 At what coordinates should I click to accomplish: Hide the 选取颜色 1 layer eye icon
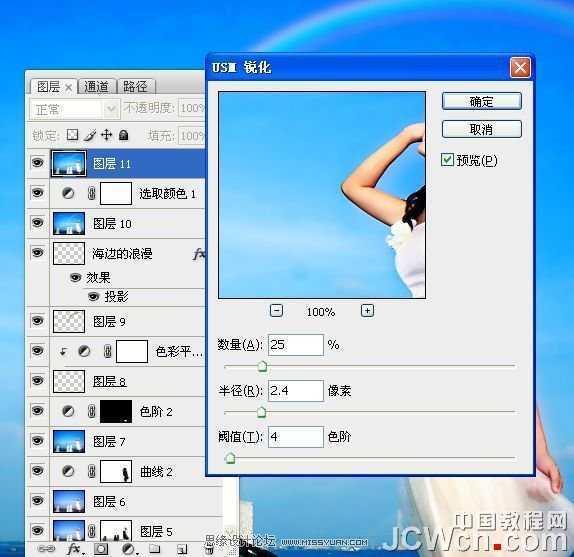(x=37, y=192)
